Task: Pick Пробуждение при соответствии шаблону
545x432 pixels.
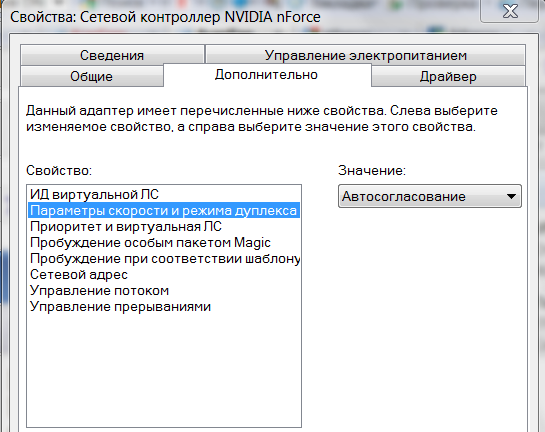Action: tap(164, 258)
